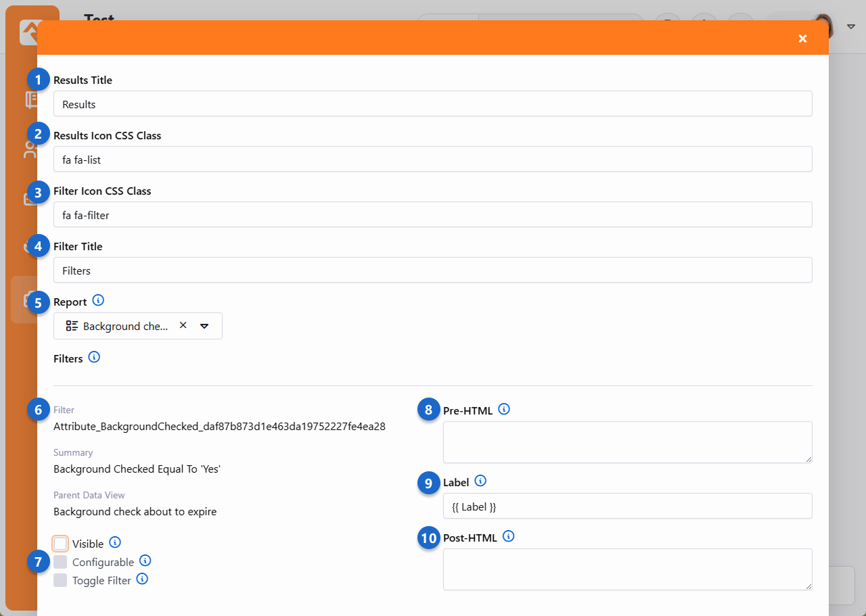Tick the Toggle Filter checkbox

(x=60, y=580)
